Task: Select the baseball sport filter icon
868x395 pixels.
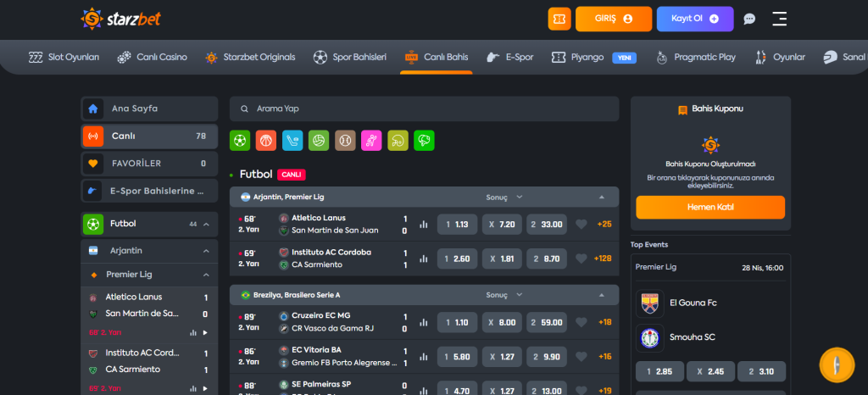Action: click(x=345, y=141)
